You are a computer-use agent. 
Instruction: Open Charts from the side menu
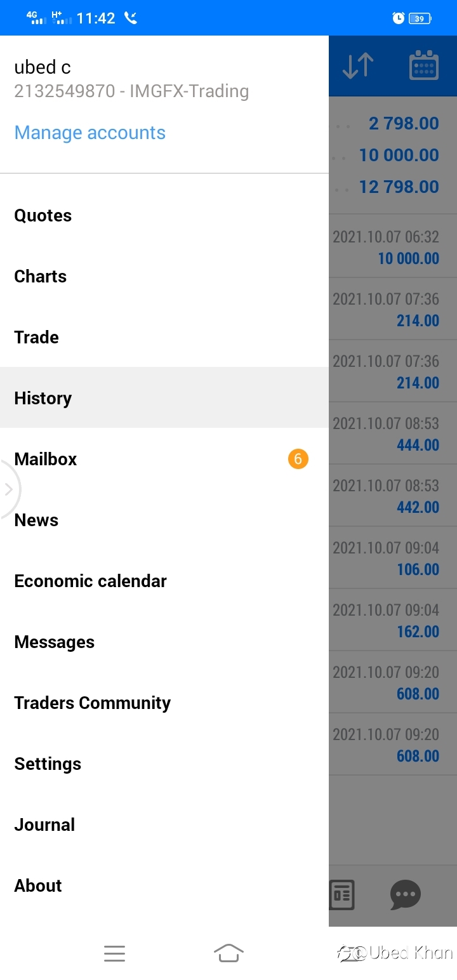tap(164, 277)
